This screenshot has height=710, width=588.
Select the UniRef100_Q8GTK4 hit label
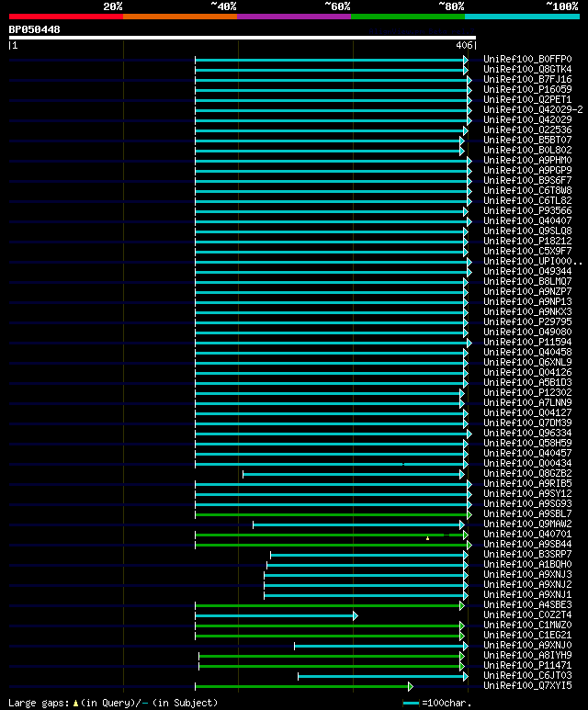(x=527, y=69)
